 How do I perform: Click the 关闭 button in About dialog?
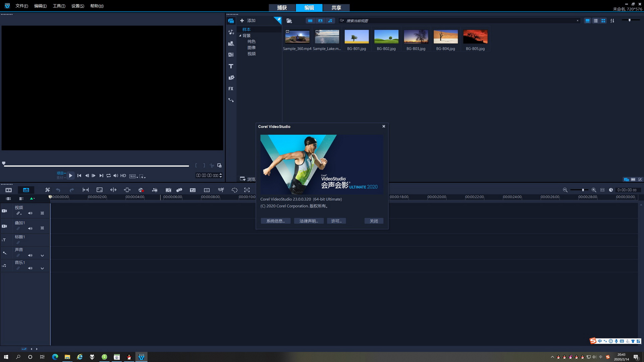tap(374, 221)
